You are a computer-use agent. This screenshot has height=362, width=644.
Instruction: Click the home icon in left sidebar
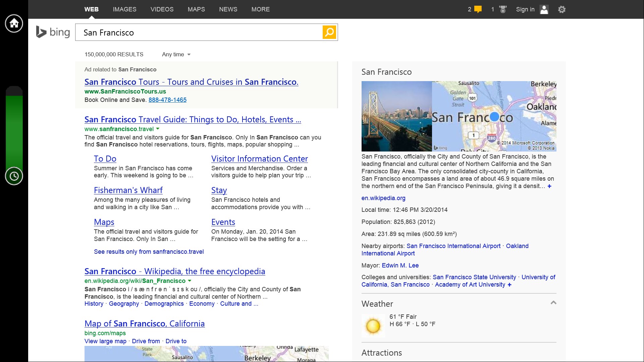point(14,23)
